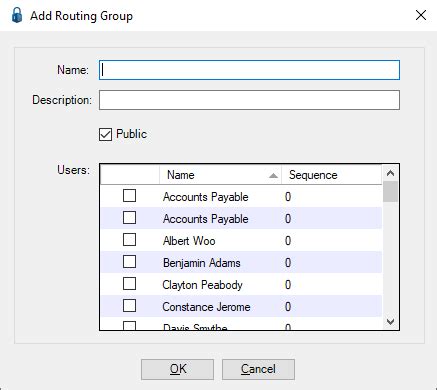Image resolution: width=437 pixels, height=390 pixels.
Task: Tick the checkbox for Albert Woo
Action: (129, 240)
